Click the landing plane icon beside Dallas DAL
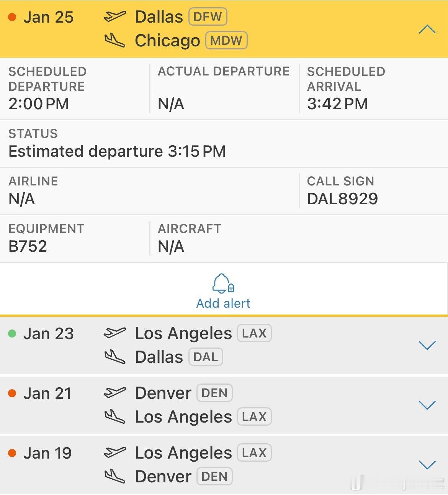Screen dimensions: 448x495 click(114, 357)
